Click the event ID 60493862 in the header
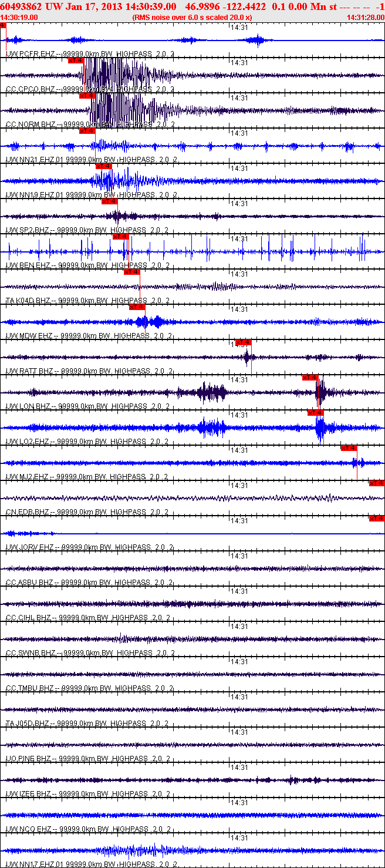 tap(22, 6)
